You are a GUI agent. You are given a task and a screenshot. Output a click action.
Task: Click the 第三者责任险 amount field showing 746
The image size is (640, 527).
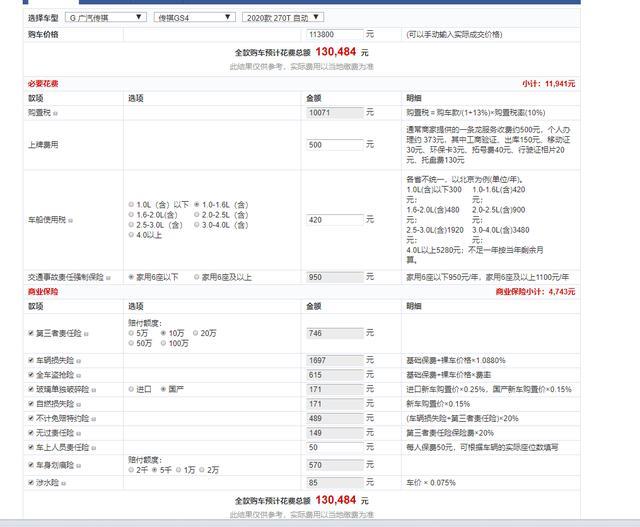[335, 333]
